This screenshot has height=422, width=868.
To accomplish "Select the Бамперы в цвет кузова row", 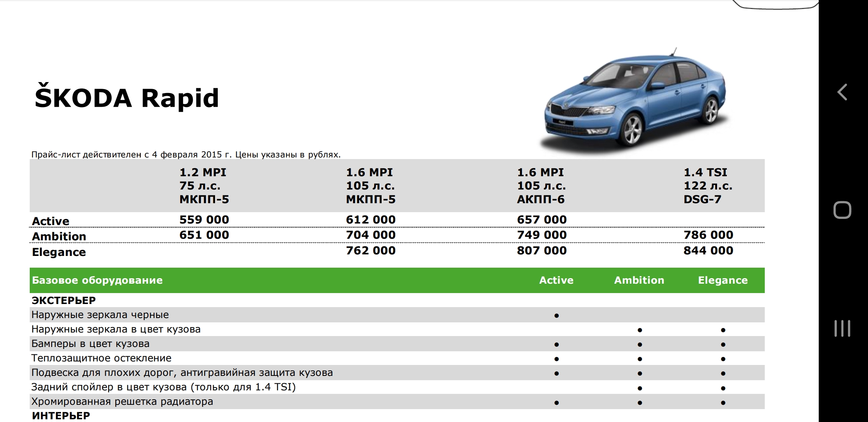I will (x=397, y=344).
